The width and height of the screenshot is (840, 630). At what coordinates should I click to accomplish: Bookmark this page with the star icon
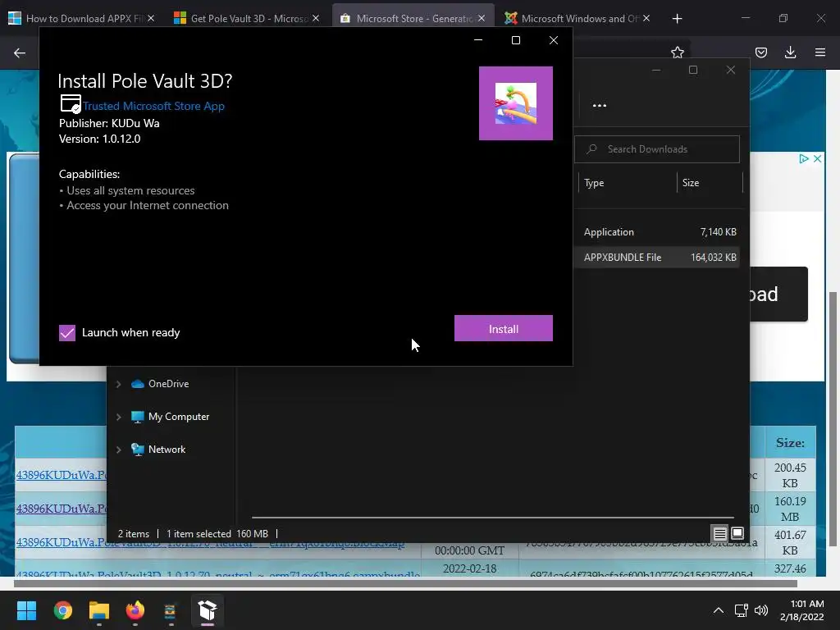(678, 52)
